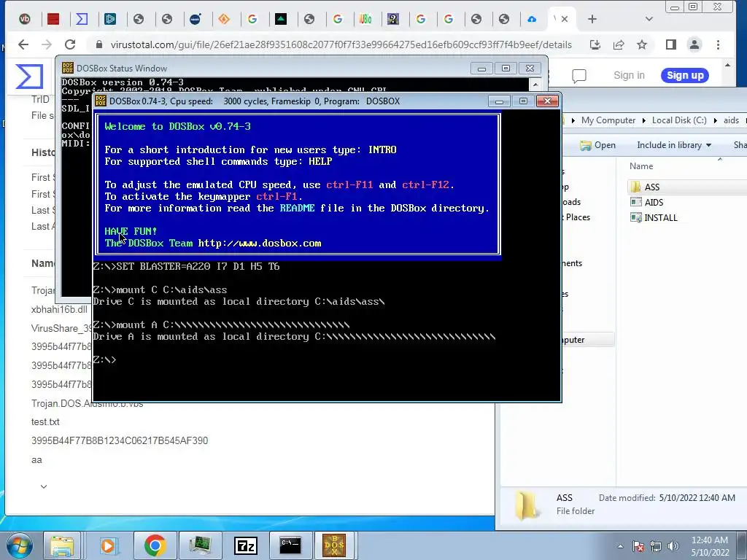Click the aa name entry

click(x=36, y=460)
